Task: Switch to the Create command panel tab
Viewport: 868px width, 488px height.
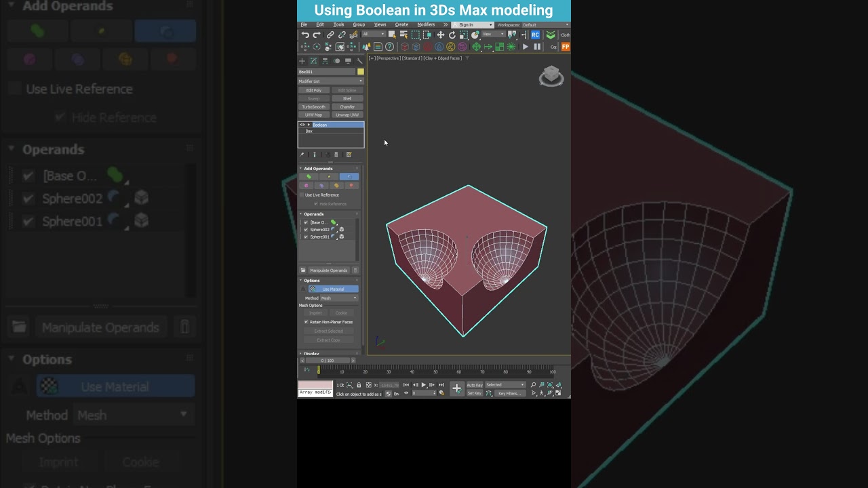Action: [x=302, y=61]
